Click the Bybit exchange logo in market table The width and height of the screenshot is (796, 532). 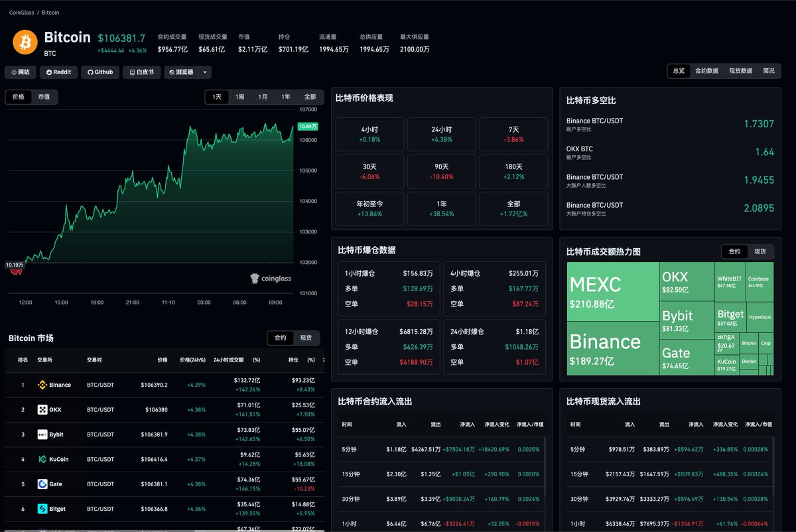point(42,434)
